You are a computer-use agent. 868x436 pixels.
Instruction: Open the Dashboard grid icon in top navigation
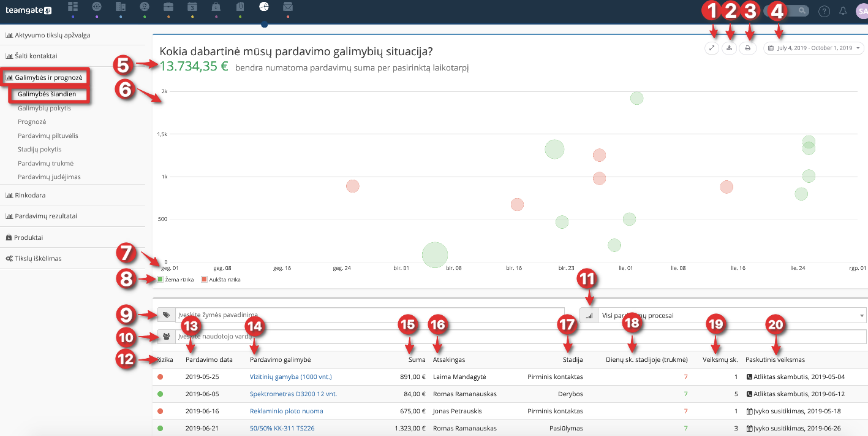[x=73, y=7]
